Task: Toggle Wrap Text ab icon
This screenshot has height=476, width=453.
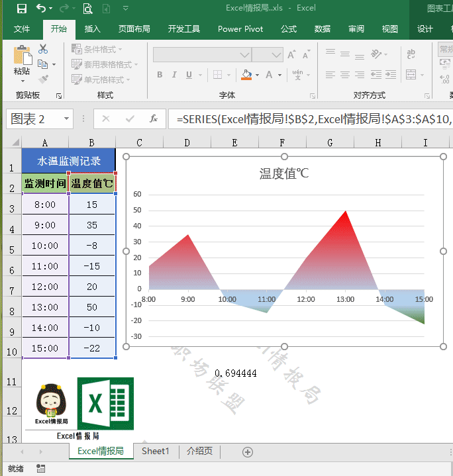Action: click(411, 54)
